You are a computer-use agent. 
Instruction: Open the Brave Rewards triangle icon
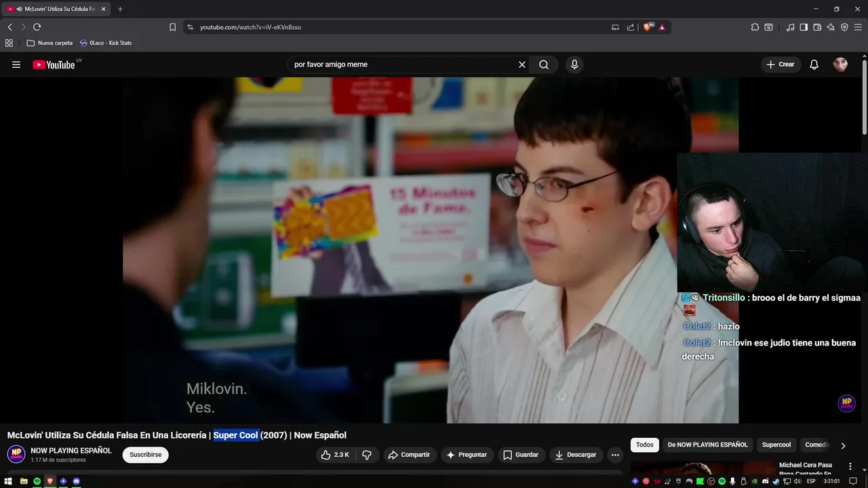point(662,27)
